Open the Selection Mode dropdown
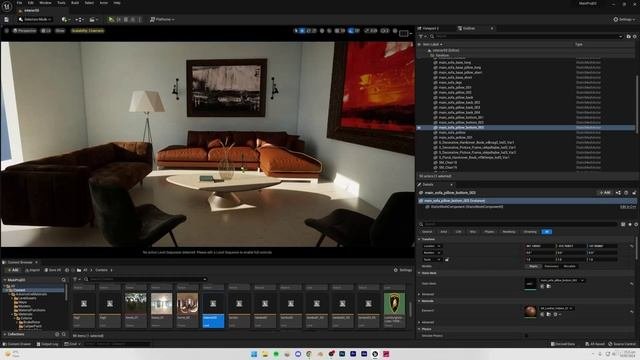 tap(35, 19)
